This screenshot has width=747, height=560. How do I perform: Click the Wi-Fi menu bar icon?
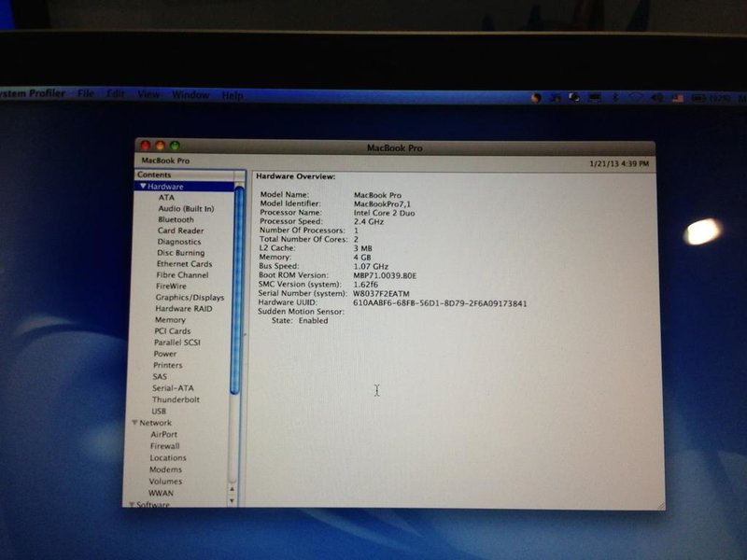pyautogui.click(x=636, y=97)
